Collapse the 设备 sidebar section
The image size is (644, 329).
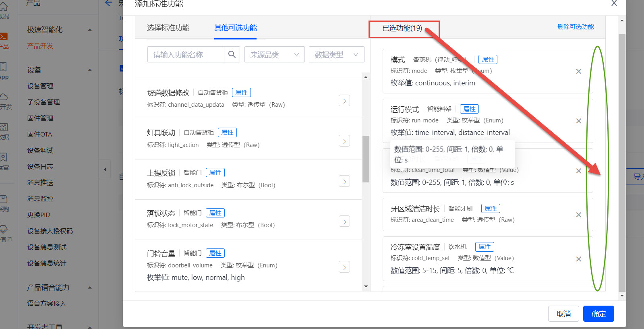tap(89, 70)
